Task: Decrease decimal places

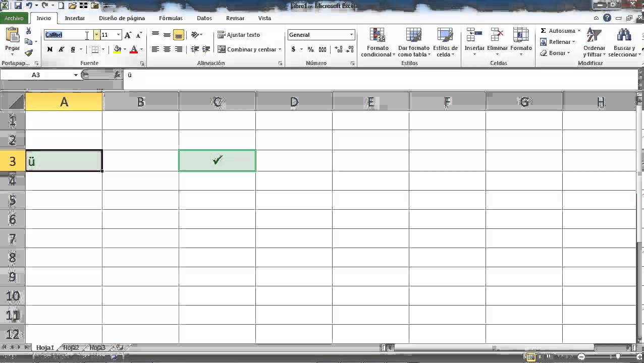Action: 349,49
